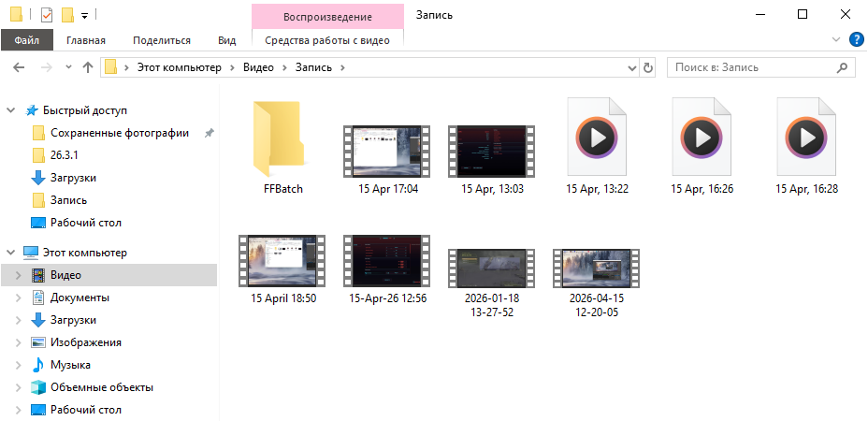Click the Воспроизведение contextual tab header
Screen dimensions: 868x421
point(327,17)
